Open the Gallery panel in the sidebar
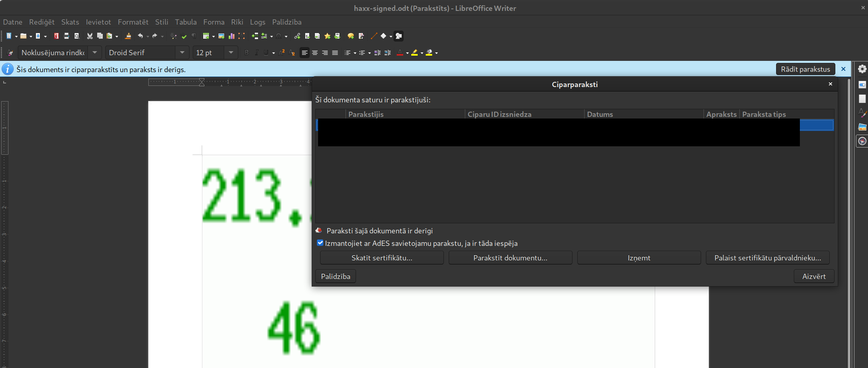The image size is (868, 368). coord(862,127)
